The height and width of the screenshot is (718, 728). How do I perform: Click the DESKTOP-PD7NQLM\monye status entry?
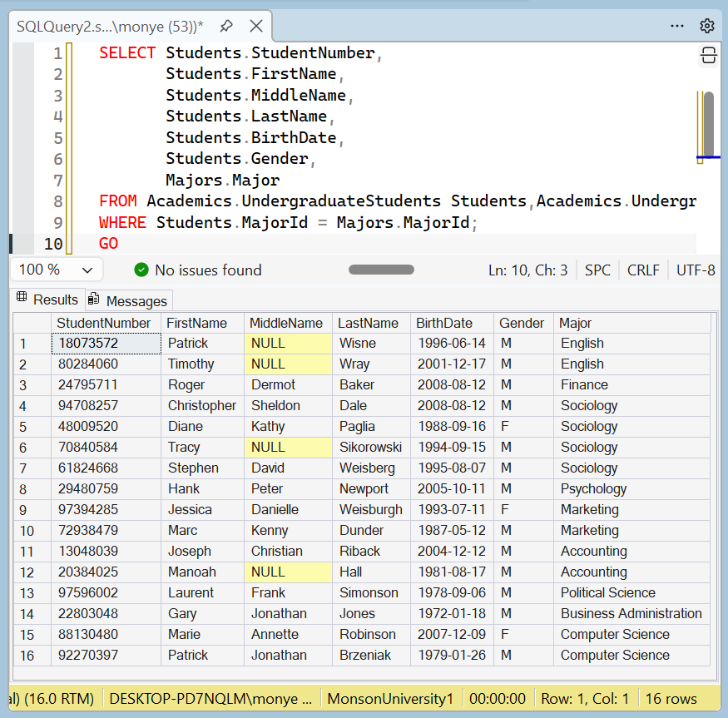coord(210,699)
